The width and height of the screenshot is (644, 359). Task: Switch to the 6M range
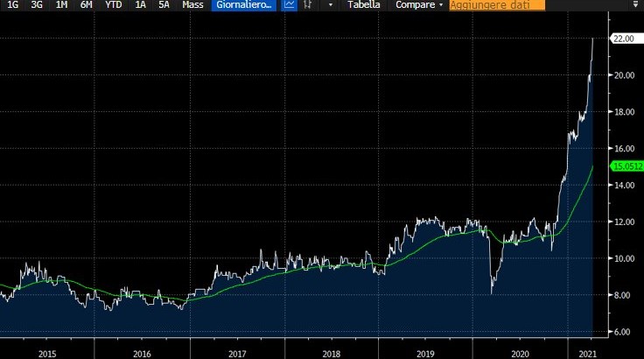point(87,5)
